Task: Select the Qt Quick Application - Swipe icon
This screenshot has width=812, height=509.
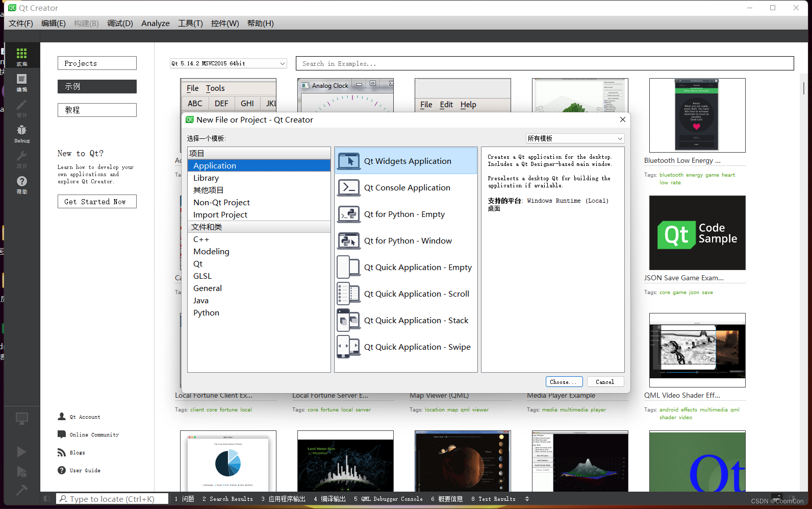Action: 349,347
